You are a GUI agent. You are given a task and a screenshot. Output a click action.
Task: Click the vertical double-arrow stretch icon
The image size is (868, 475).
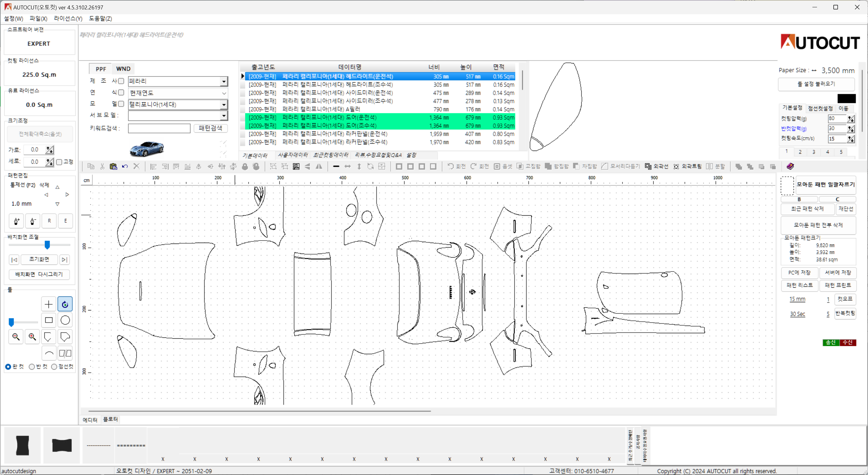[x=359, y=166]
